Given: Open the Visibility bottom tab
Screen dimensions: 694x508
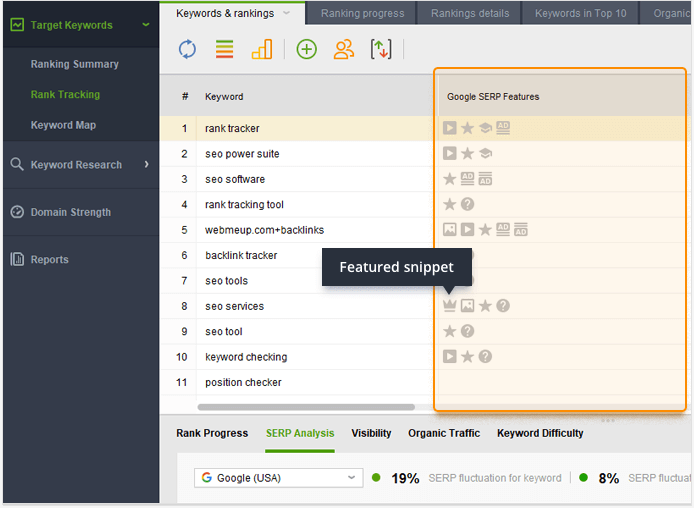Looking at the screenshot, I should pyautogui.click(x=371, y=433).
